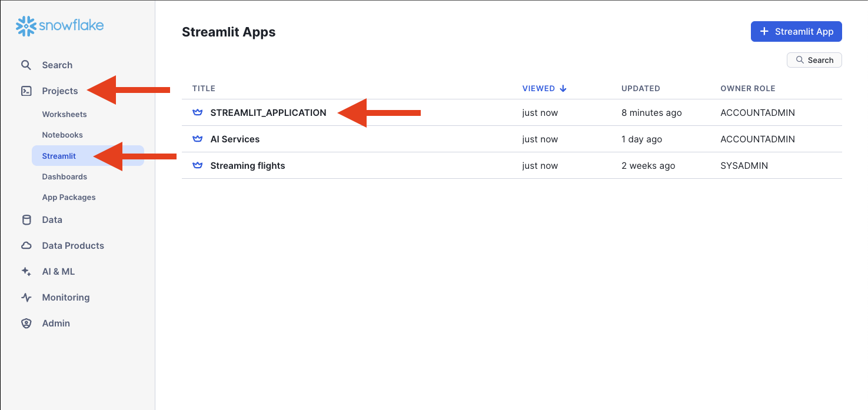Create a new Streamlit App
Screen dimensions: 868x410
click(796, 32)
